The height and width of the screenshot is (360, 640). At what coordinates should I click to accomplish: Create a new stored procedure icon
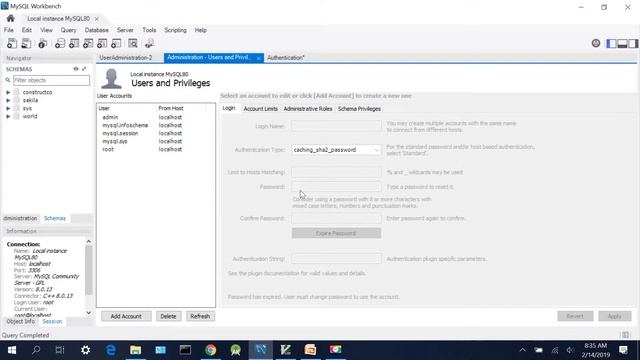(x=102, y=43)
